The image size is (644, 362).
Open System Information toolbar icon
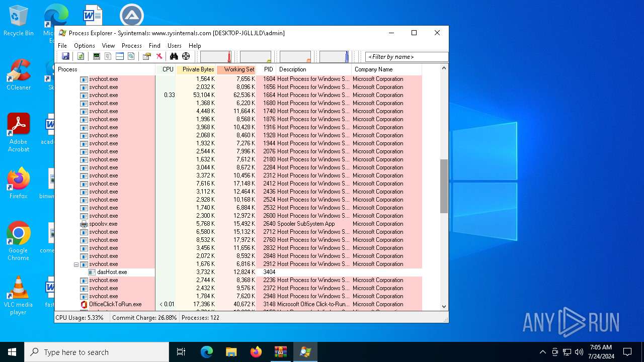click(x=96, y=56)
